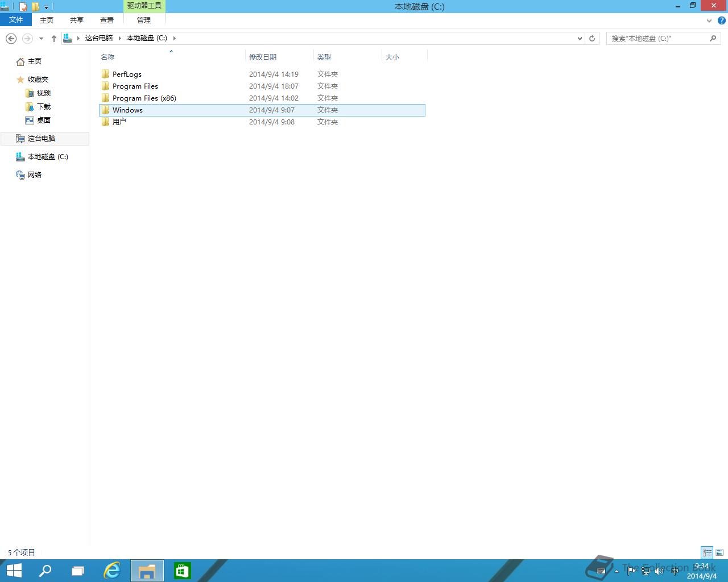Viewport: 728px width, 582px height.
Task: Click the 中 input method indicator
Action: 675,571
